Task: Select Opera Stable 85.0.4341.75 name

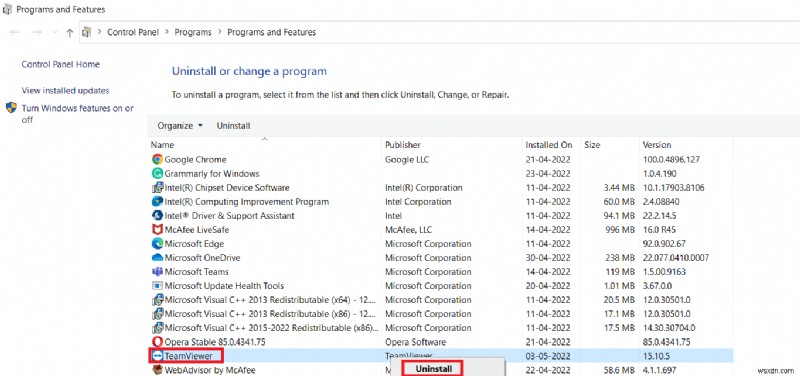Action: pyautogui.click(x=215, y=342)
